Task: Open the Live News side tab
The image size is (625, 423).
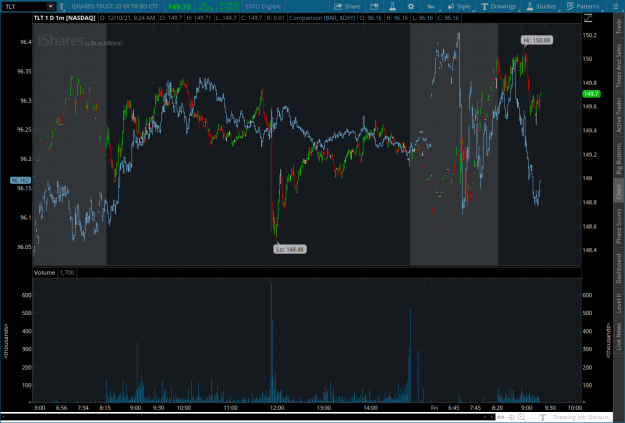Action: point(619,336)
